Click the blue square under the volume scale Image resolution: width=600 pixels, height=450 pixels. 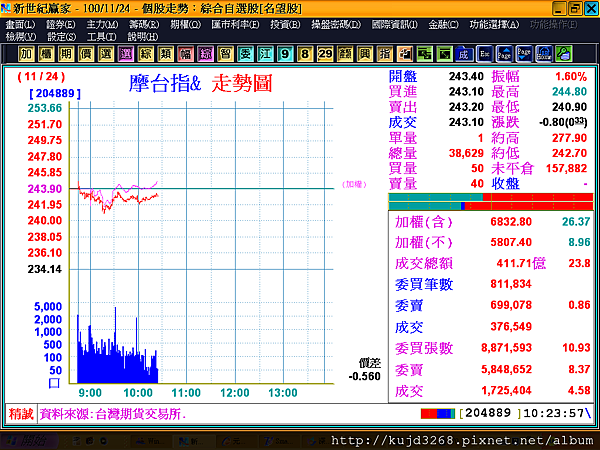[x=54, y=383]
